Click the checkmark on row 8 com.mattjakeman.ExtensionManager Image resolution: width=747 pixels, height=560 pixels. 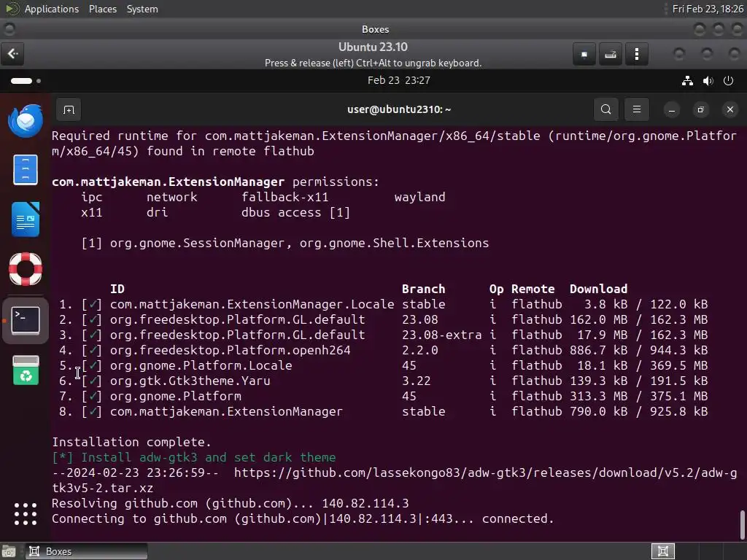click(x=92, y=411)
